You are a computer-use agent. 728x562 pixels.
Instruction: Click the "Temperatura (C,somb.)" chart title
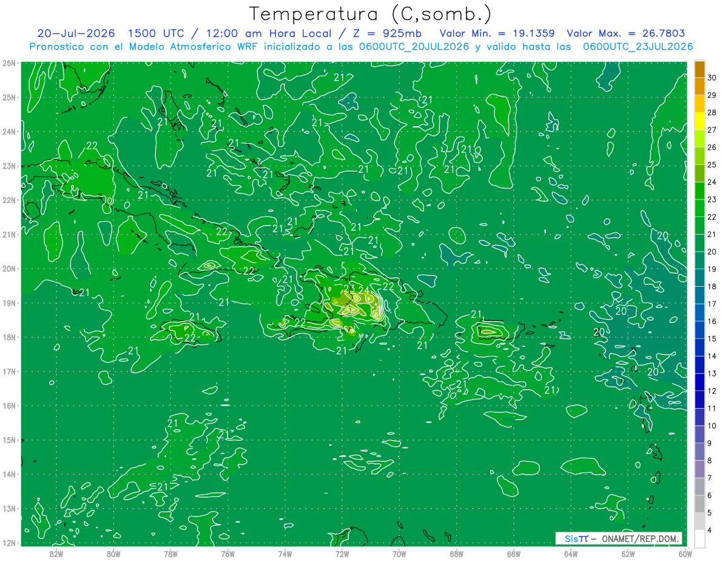pos(371,15)
